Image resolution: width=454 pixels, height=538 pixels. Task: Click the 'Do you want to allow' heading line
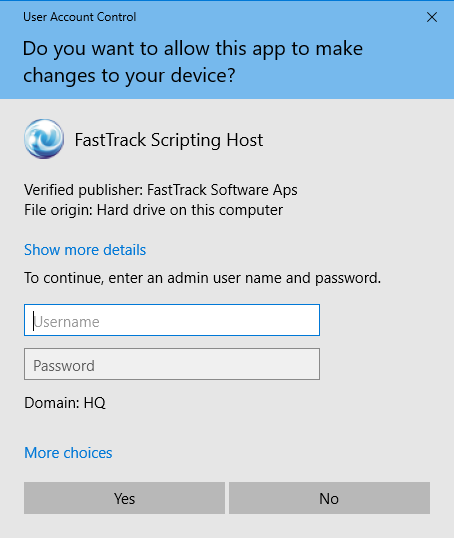click(193, 48)
